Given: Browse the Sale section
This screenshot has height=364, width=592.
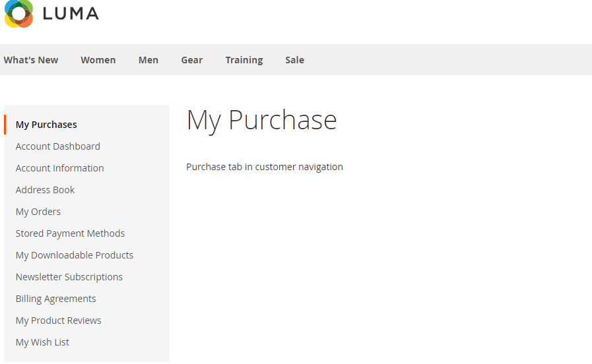Looking at the screenshot, I should (294, 60).
